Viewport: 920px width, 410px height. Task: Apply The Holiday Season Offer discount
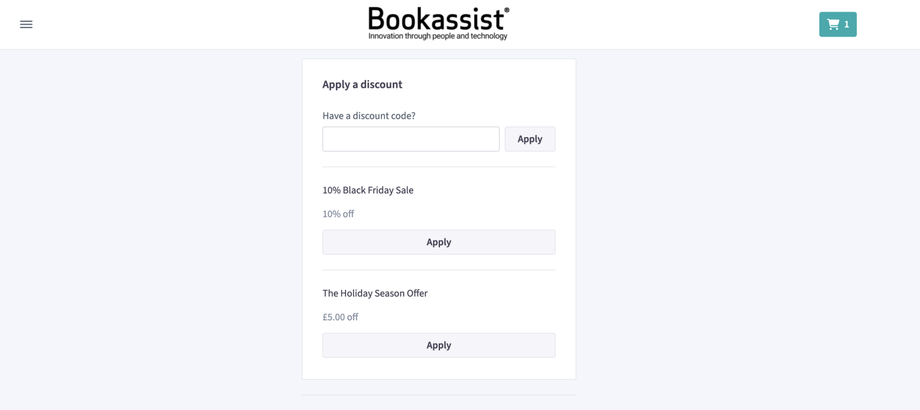click(x=438, y=345)
